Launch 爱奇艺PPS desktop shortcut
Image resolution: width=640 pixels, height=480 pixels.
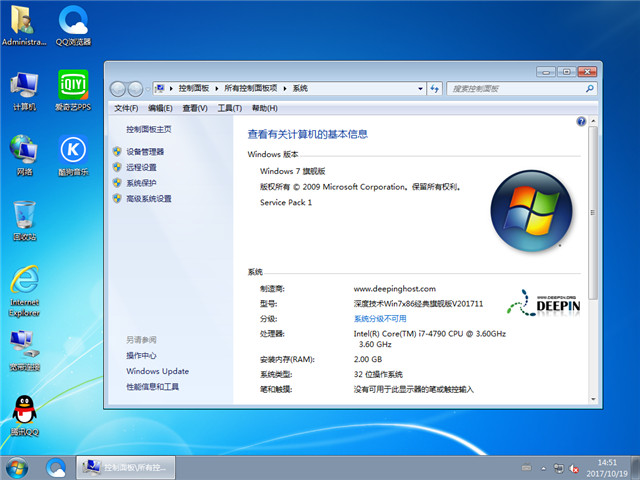coord(73,91)
